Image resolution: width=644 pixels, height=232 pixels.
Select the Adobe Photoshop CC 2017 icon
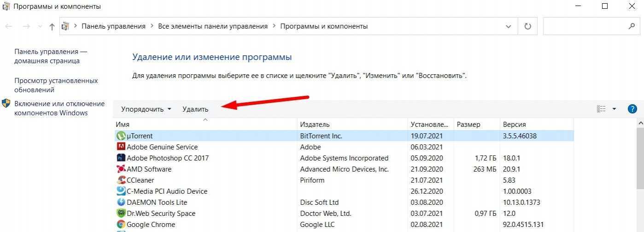pos(121,158)
